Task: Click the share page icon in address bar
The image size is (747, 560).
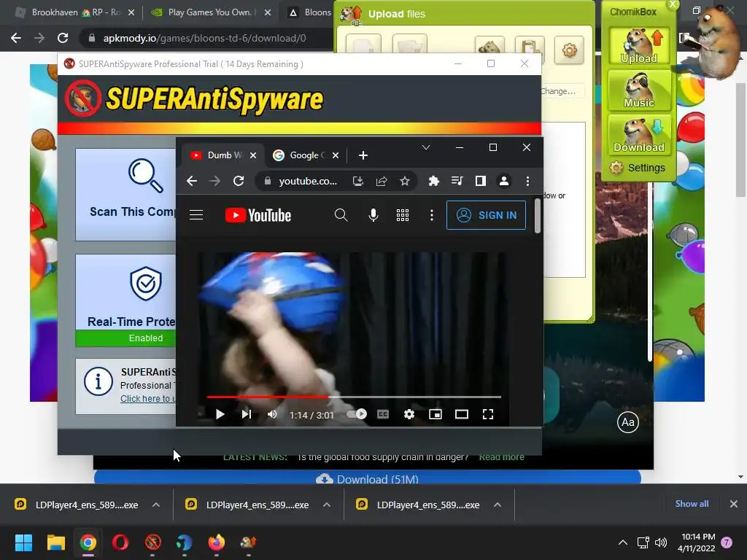Action: (x=381, y=181)
